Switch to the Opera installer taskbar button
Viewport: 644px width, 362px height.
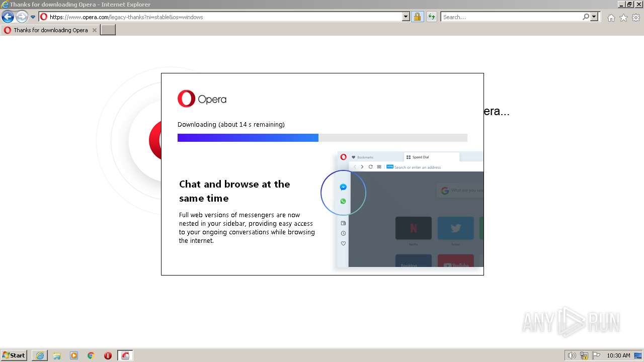point(125,355)
